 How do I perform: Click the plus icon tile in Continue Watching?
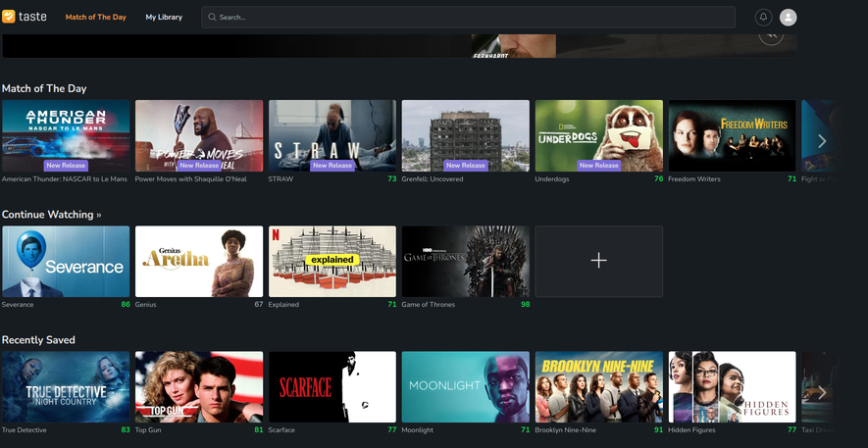598,261
